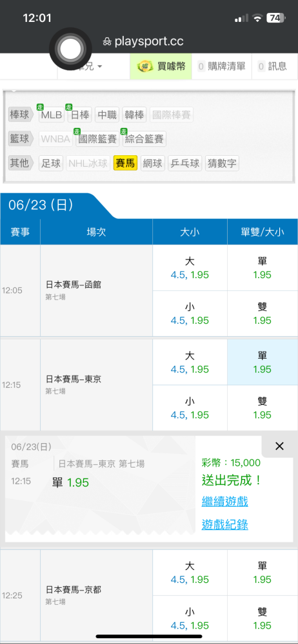Viewport: 298px width, 644px height.
Task: Pick 大 4.5 for 函館 race
Action: click(190, 268)
